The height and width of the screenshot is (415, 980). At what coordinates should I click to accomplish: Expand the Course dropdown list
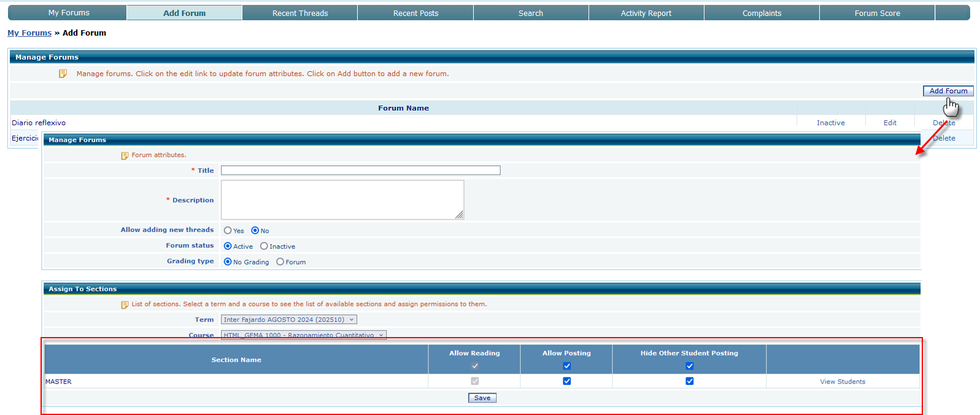point(304,335)
